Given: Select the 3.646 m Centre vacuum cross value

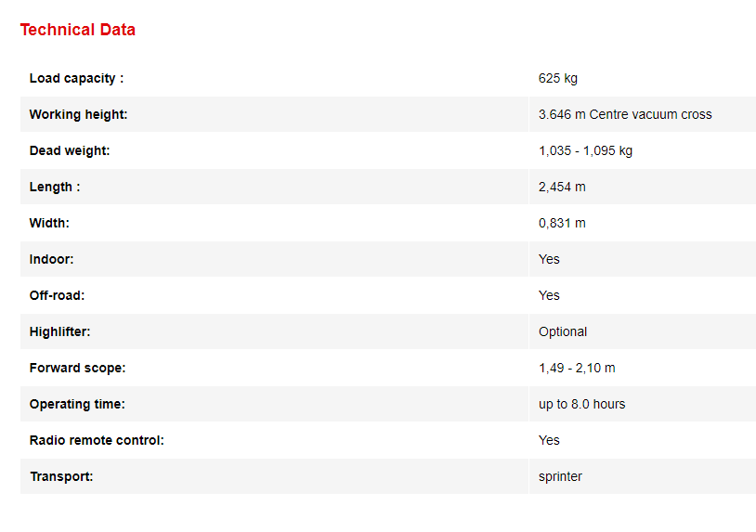Looking at the screenshot, I should (x=624, y=115).
